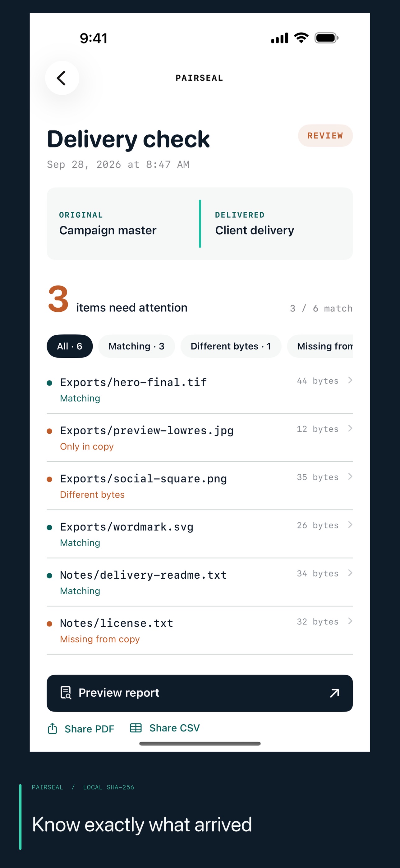This screenshot has height=868, width=400.
Task: Tap 'items need attention' heading
Action: tap(131, 308)
